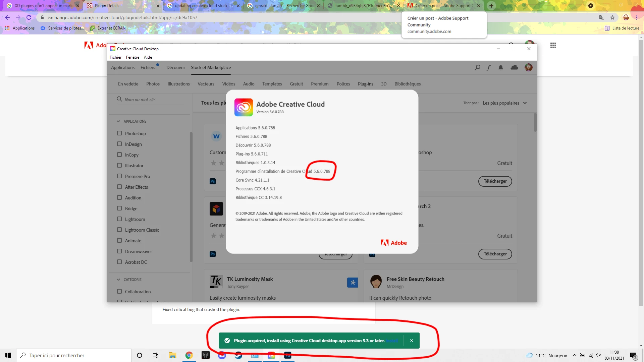This screenshot has width=644, height=362.
Task: Switch to the Découvrir tab
Action: coord(175,68)
